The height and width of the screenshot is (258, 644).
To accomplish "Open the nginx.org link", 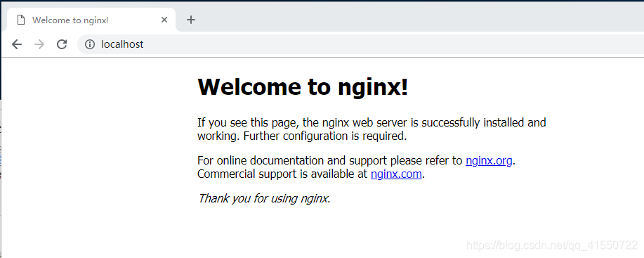I will click(489, 160).
